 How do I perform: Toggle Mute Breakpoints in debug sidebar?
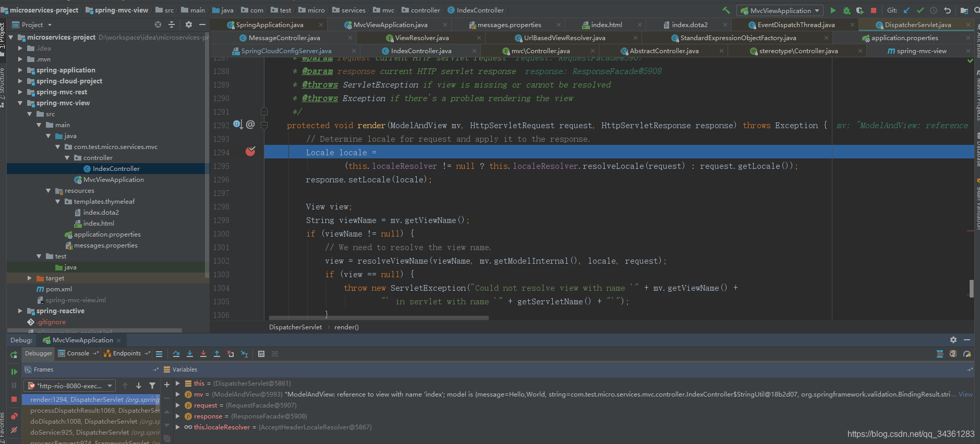[14, 430]
